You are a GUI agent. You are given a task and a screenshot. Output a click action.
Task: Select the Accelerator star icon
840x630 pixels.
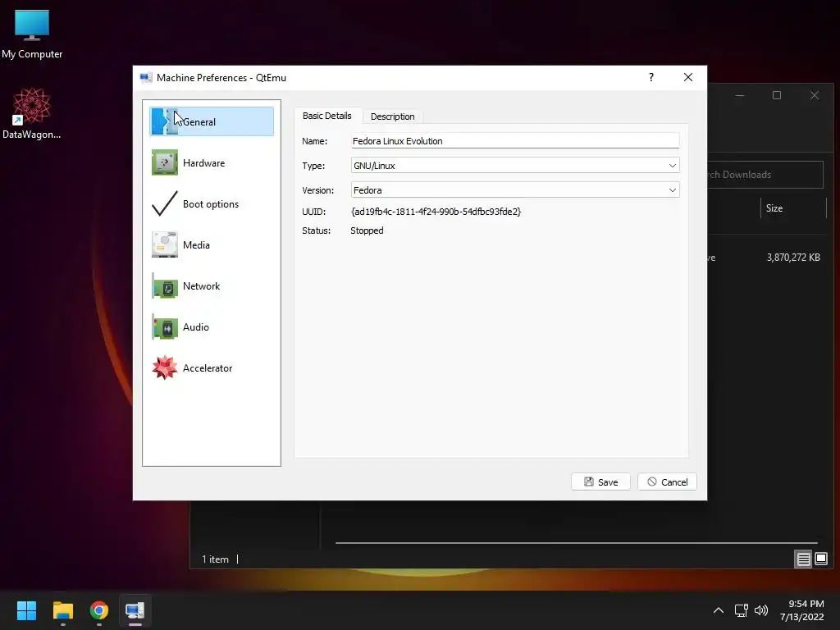pos(164,368)
